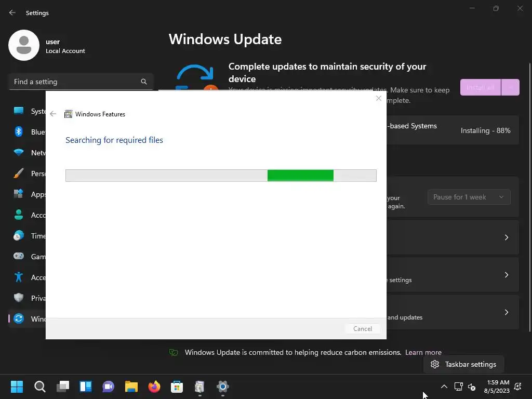
Task: Open Widgets from the taskbar
Action: 86,387
